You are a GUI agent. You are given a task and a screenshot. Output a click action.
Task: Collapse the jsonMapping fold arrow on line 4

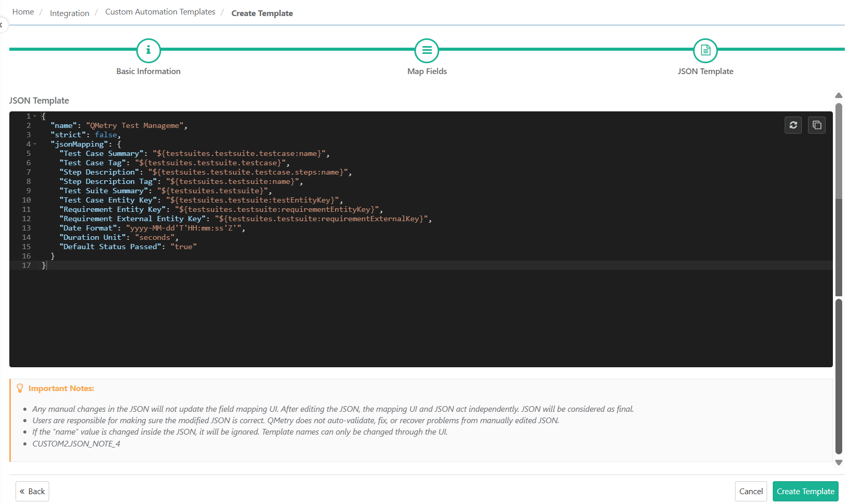pos(35,144)
